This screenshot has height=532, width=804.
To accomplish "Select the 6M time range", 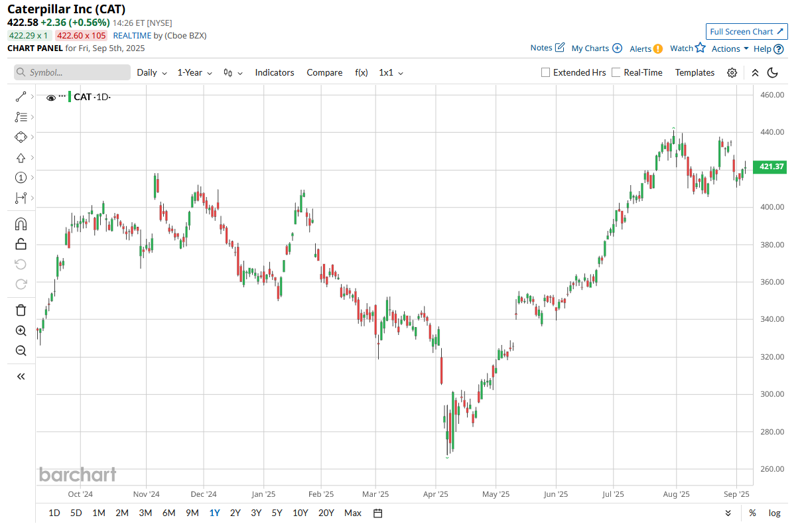I will [168, 513].
